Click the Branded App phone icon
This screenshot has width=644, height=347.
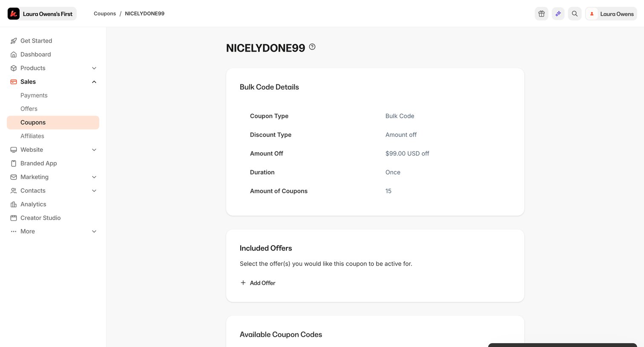coord(14,163)
